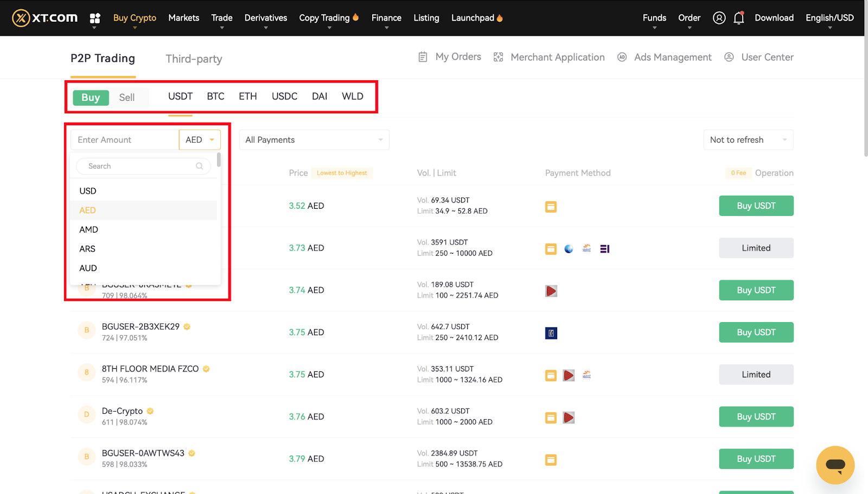Click the My Orders clipboard icon
Screen dimensions: 868x494
click(x=423, y=57)
